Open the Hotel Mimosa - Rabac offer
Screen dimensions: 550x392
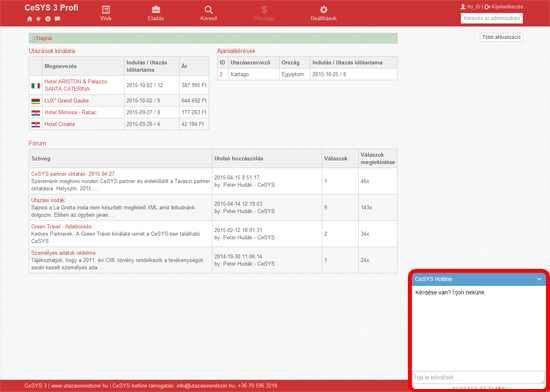click(70, 113)
